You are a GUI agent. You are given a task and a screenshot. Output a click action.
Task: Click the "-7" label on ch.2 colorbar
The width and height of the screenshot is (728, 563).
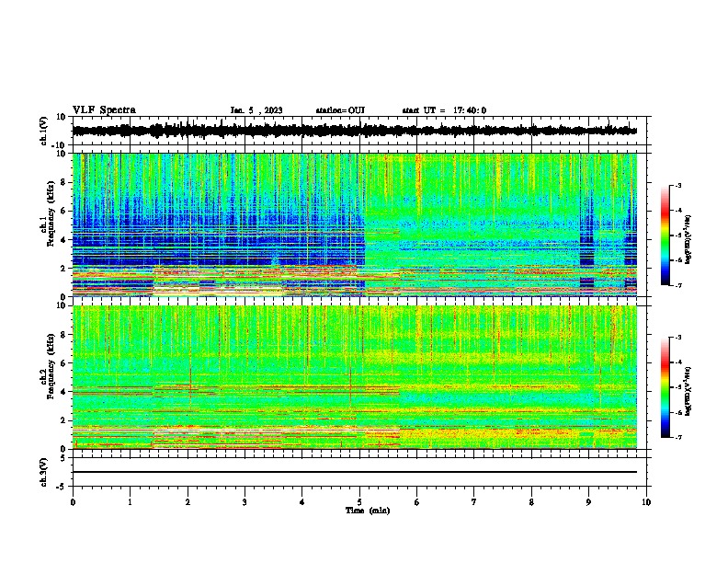point(678,437)
